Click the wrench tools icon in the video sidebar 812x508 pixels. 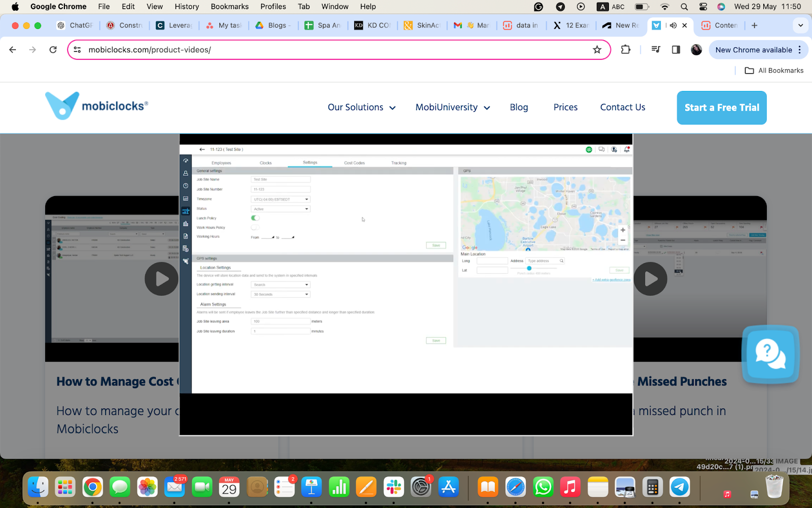coord(186,261)
